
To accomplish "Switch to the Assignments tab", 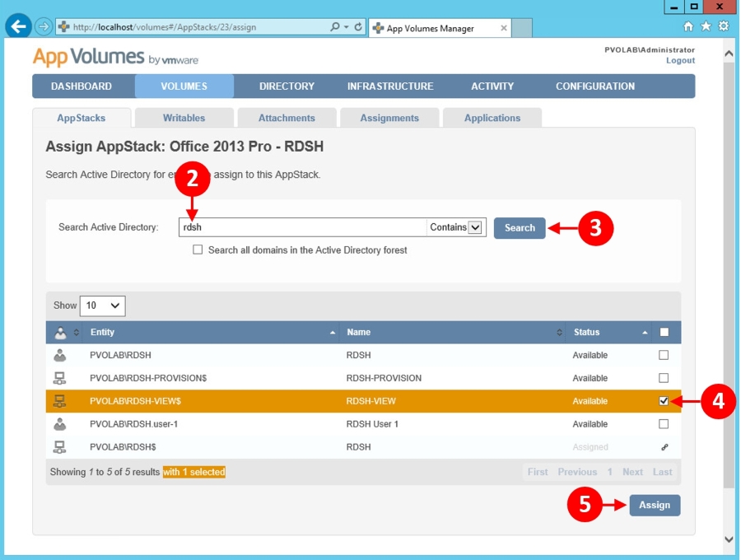I will (x=389, y=118).
